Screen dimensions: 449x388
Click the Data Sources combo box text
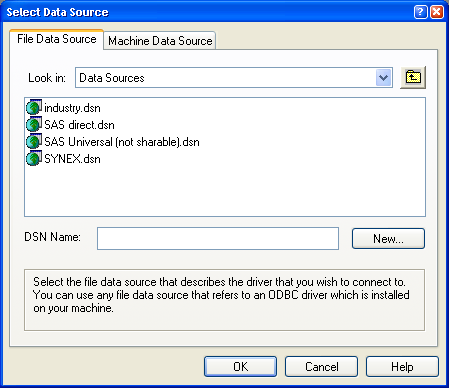[x=112, y=78]
